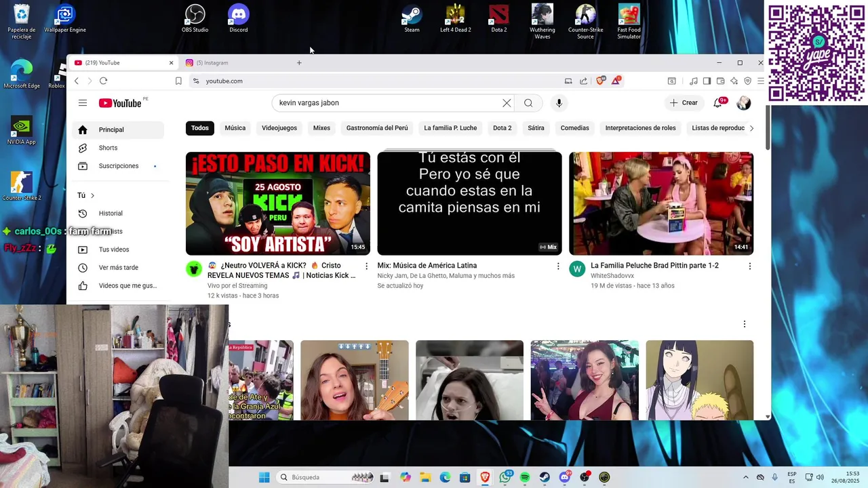Open Wuthering Waves desktop shortcut

[542, 22]
